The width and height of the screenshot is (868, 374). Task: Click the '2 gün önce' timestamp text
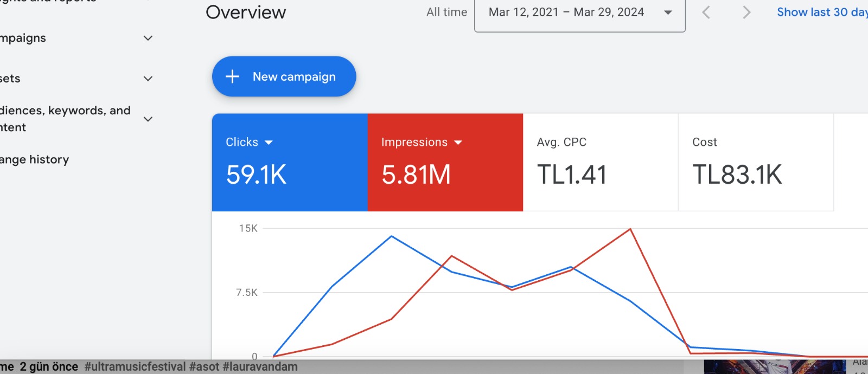pos(49,367)
